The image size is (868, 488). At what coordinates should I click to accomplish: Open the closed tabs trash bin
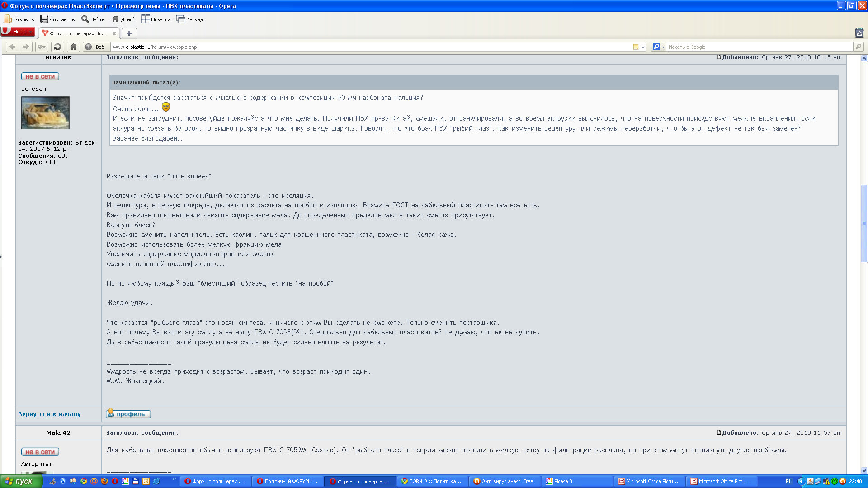[859, 33]
